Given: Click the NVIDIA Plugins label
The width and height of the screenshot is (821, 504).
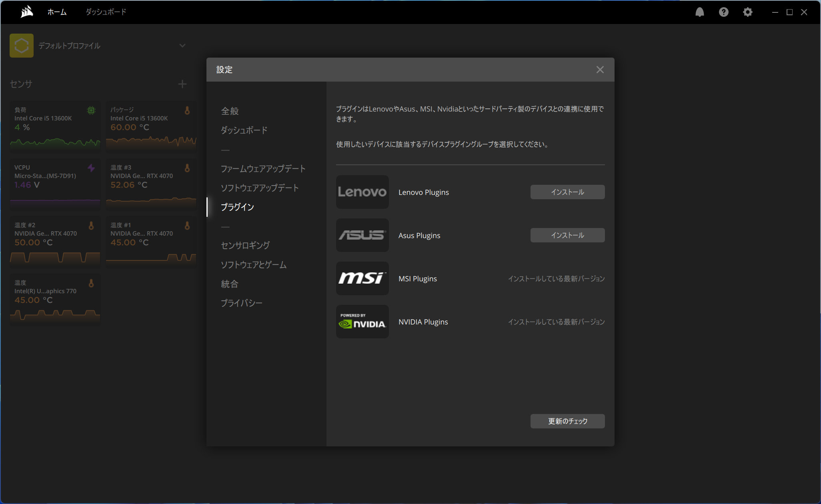Looking at the screenshot, I should pyautogui.click(x=423, y=322).
